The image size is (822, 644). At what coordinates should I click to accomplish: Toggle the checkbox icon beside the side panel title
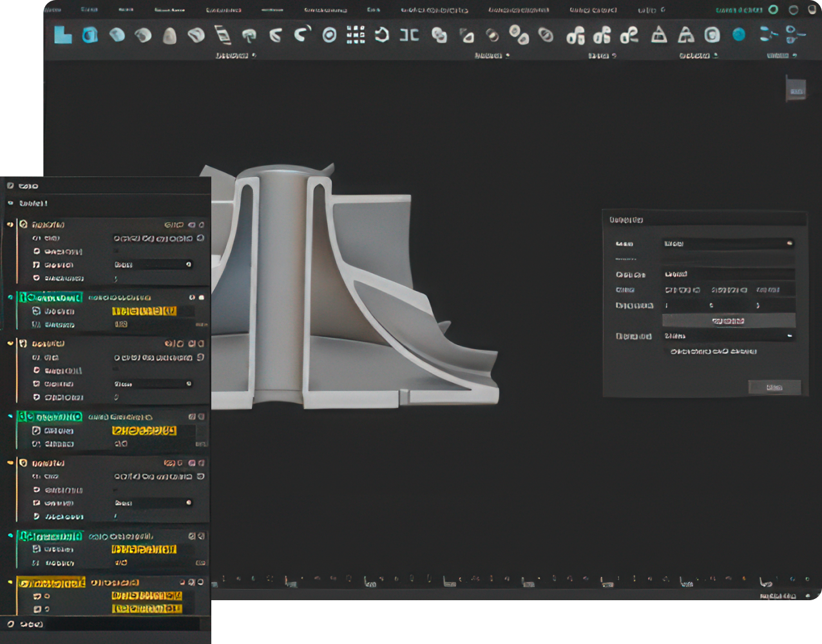point(10,186)
